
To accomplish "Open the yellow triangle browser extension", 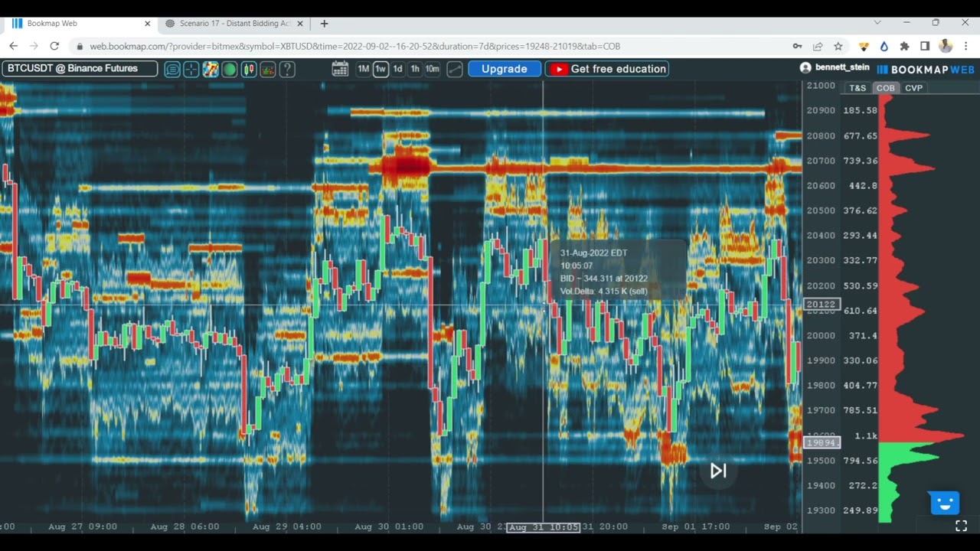I will (x=864, y=47).
